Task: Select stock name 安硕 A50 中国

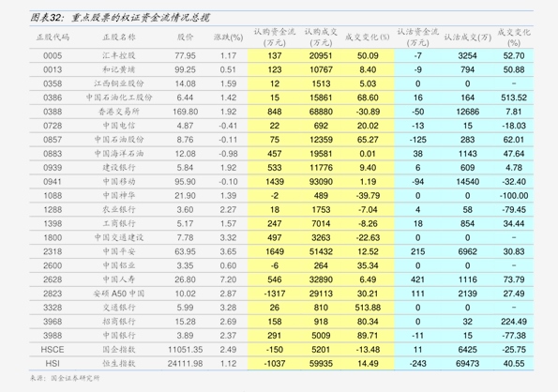Action: [119, 294]
